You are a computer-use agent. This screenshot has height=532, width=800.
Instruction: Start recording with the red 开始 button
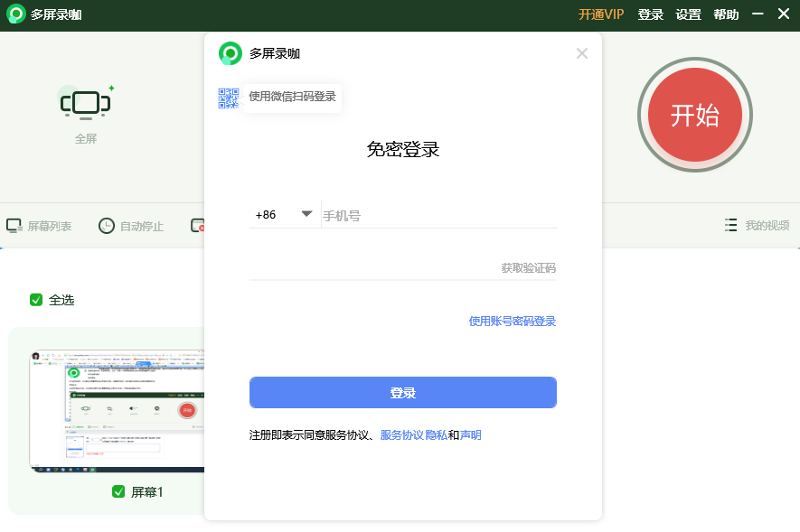click(695, 115)
